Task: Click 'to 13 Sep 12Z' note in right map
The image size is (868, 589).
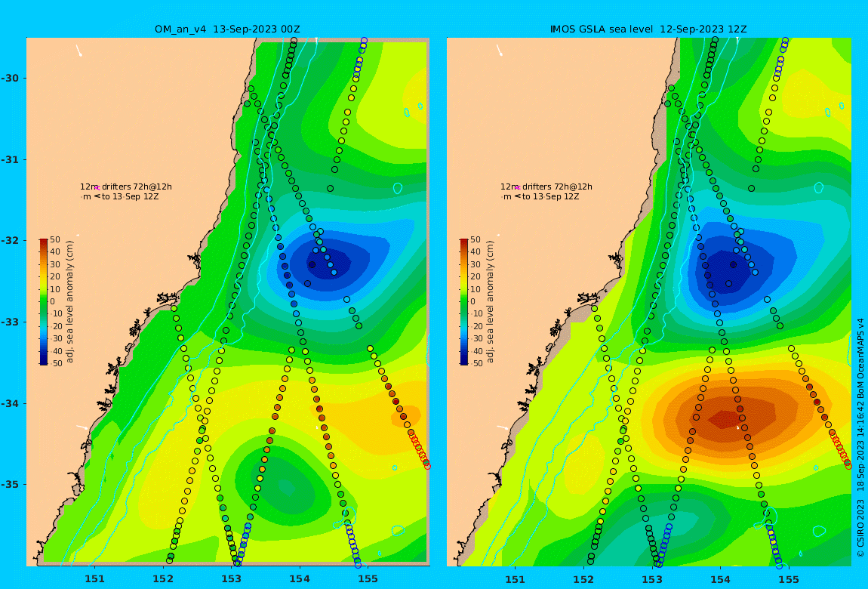Action: coord(551,196)
